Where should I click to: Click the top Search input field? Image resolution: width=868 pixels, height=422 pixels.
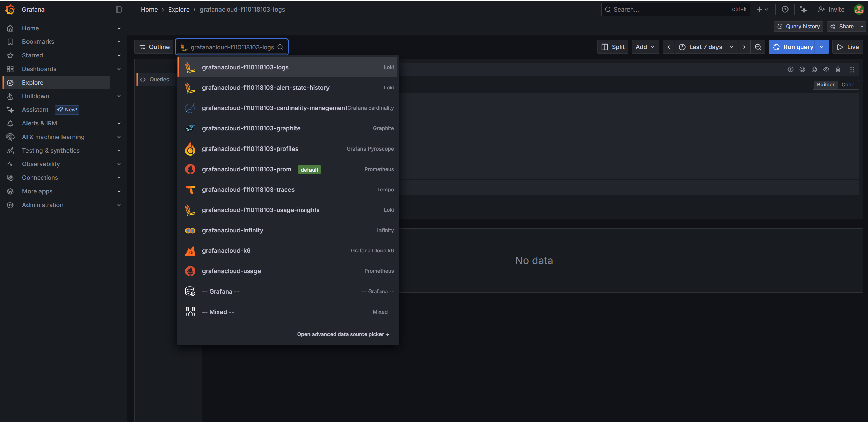671,10
